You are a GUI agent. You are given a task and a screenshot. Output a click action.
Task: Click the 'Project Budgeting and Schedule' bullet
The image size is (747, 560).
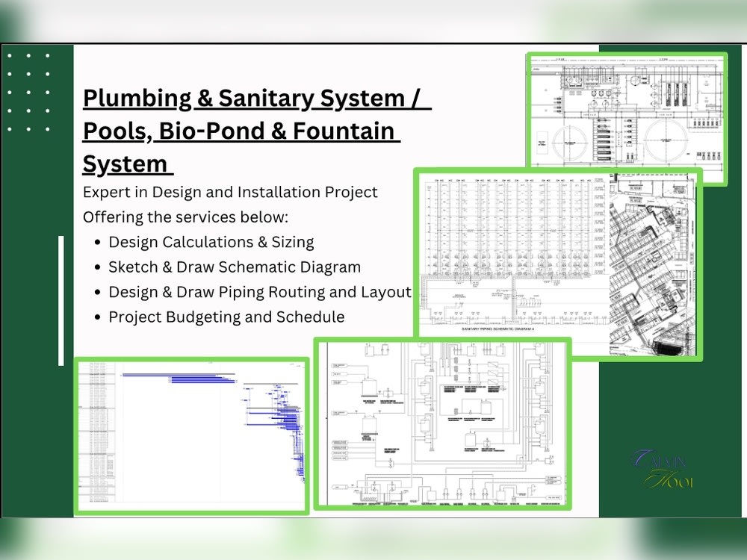226,317
